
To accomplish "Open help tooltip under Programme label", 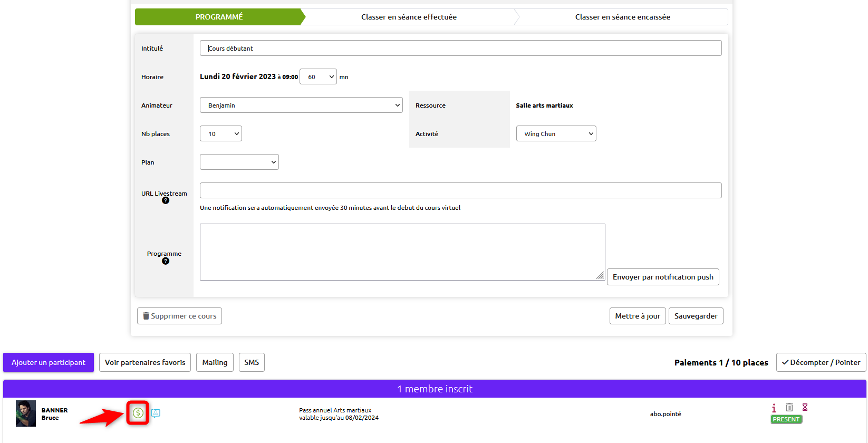I will (x=166, y=261).
